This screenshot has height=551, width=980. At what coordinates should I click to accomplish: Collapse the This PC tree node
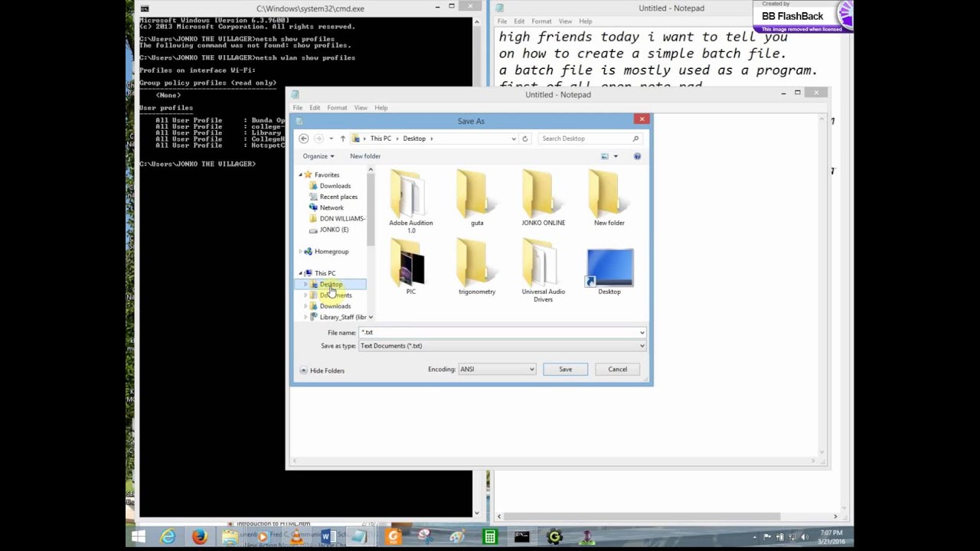click(x=300, y=273)
